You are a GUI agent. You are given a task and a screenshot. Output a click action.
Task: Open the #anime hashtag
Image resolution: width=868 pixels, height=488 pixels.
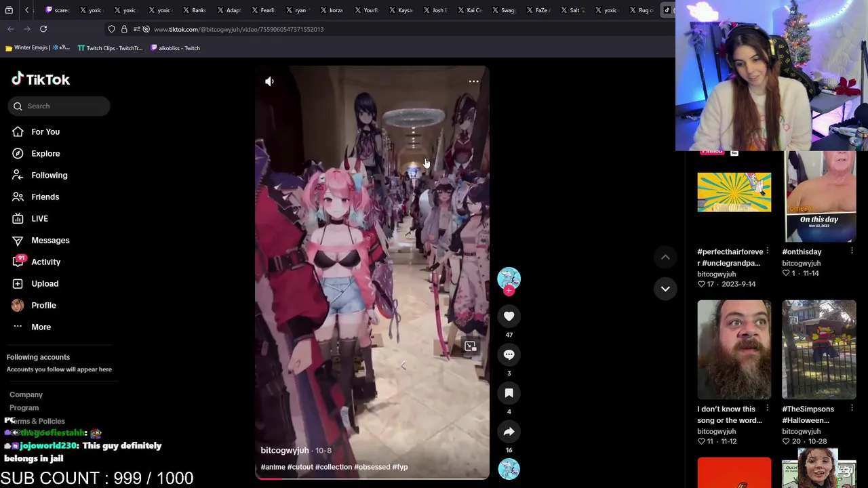pos(273,467)
